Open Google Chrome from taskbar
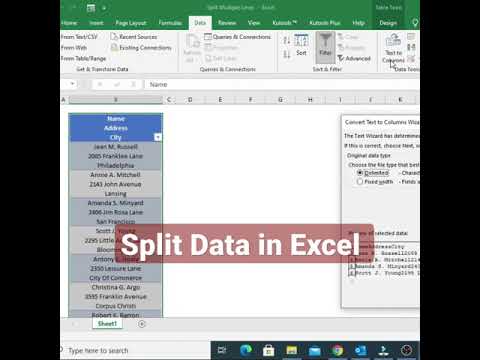480x360 pixels. point(337,350)
